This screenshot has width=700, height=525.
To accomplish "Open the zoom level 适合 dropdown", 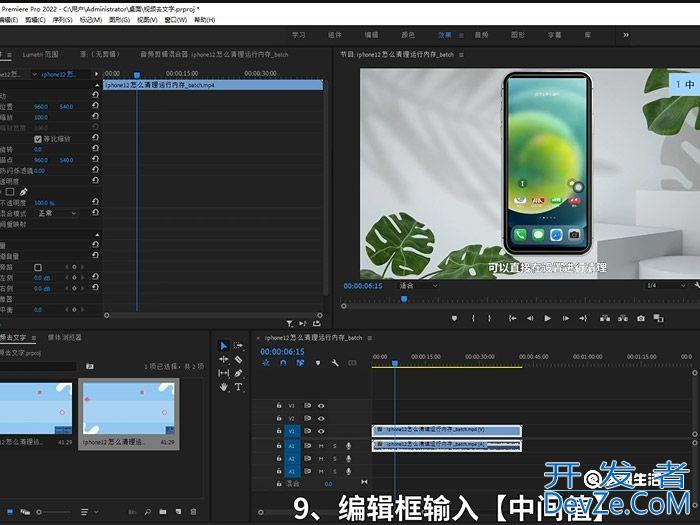I will 418,285.
